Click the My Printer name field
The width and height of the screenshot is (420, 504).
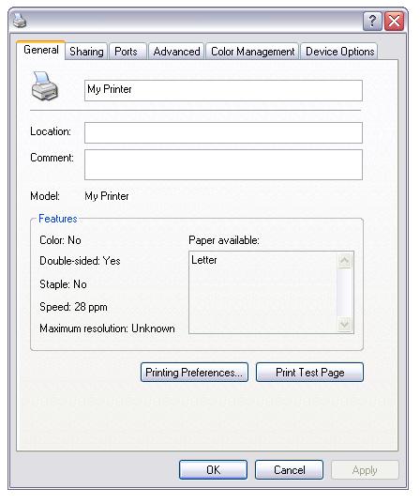(x=223, y=91)
